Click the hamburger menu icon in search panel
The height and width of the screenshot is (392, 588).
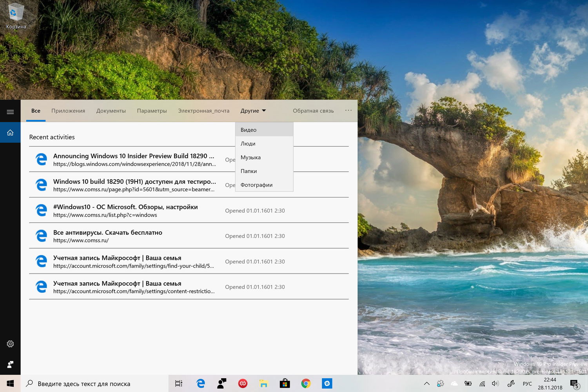point(10,112)
